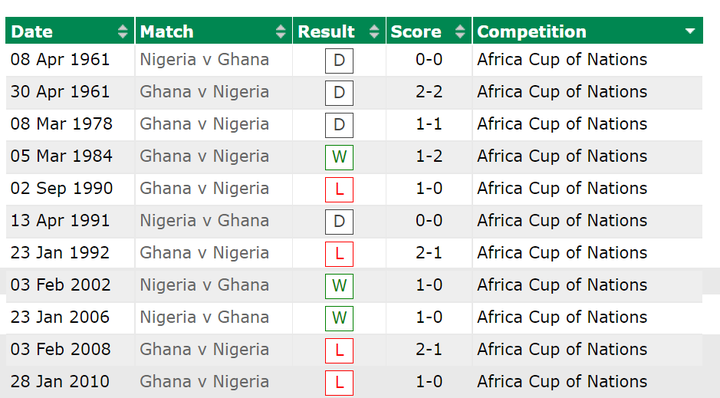Select the W result badge for 03 Feb 2002
This screenshot has height=398, width=720.
coord(339,286)
